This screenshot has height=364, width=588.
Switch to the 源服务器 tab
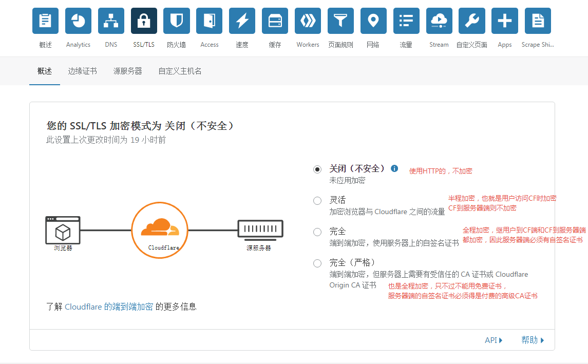pos(127,71)
